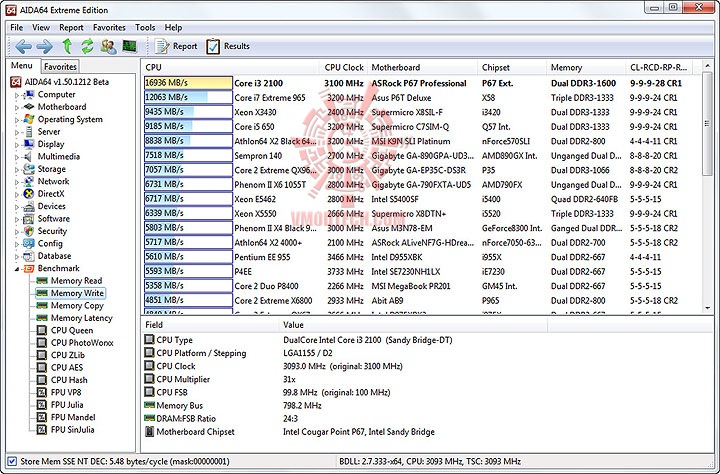Open the Memory Read benchmark
The height and width of the screenshot is (474, 720).
[76, 281]
